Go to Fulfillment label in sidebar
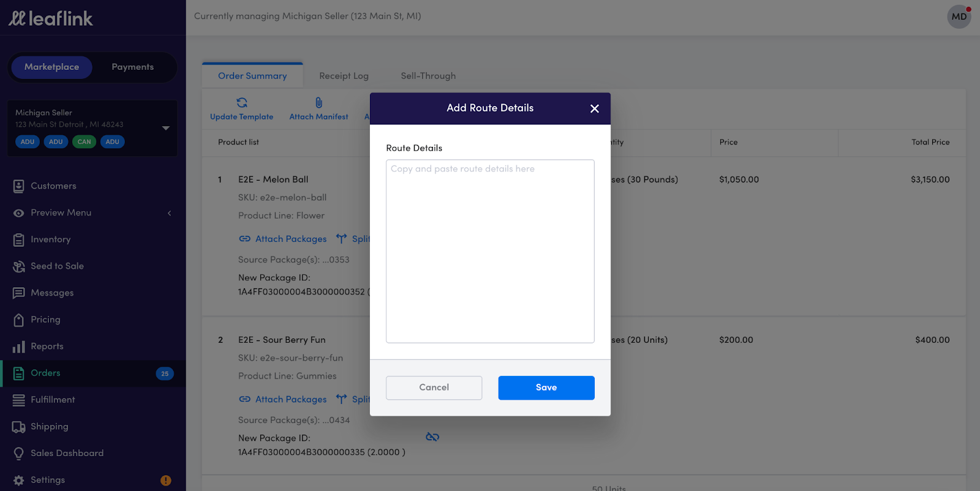 53,400
